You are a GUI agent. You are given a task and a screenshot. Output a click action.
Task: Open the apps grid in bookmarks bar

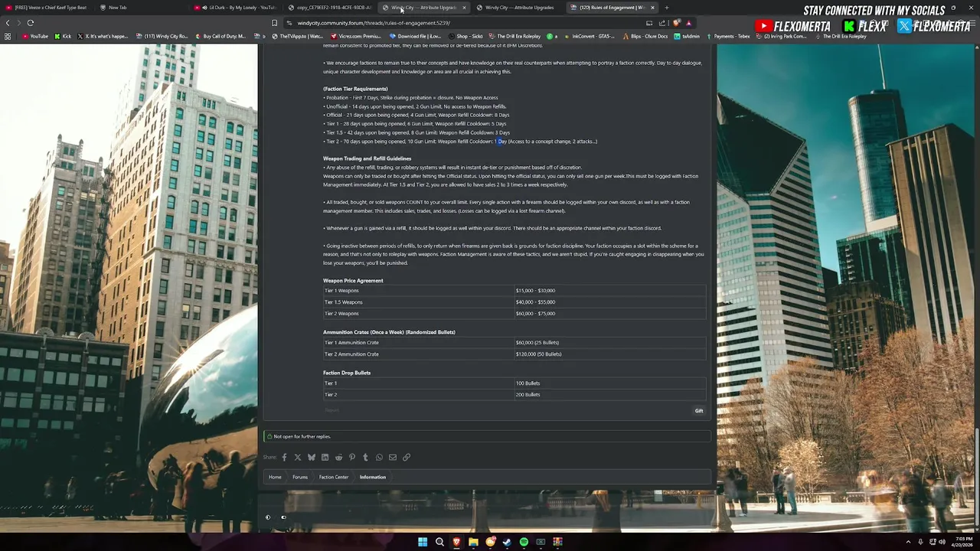coord(8,36)
